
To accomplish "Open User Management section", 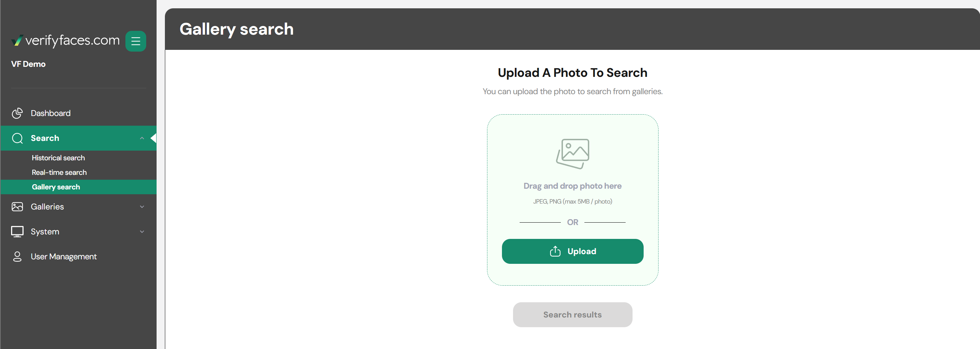I will click(x=63, y=257).
